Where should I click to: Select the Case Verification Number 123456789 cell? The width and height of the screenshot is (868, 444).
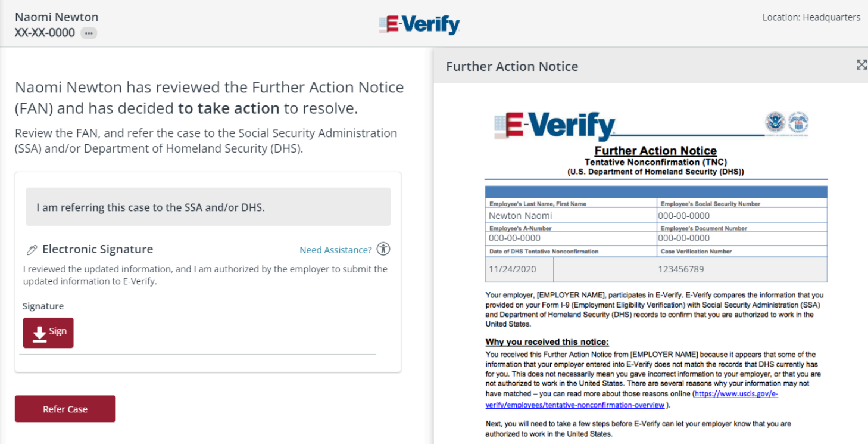click(690, 269)
